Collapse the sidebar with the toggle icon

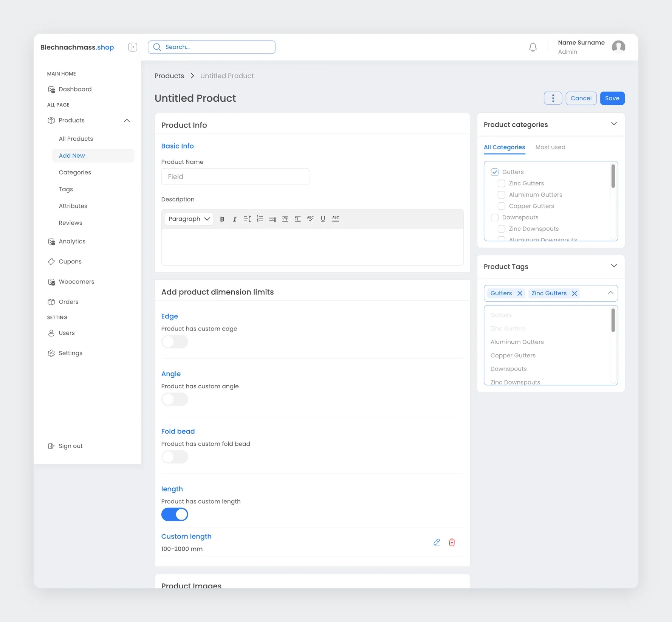pos(133,47)
